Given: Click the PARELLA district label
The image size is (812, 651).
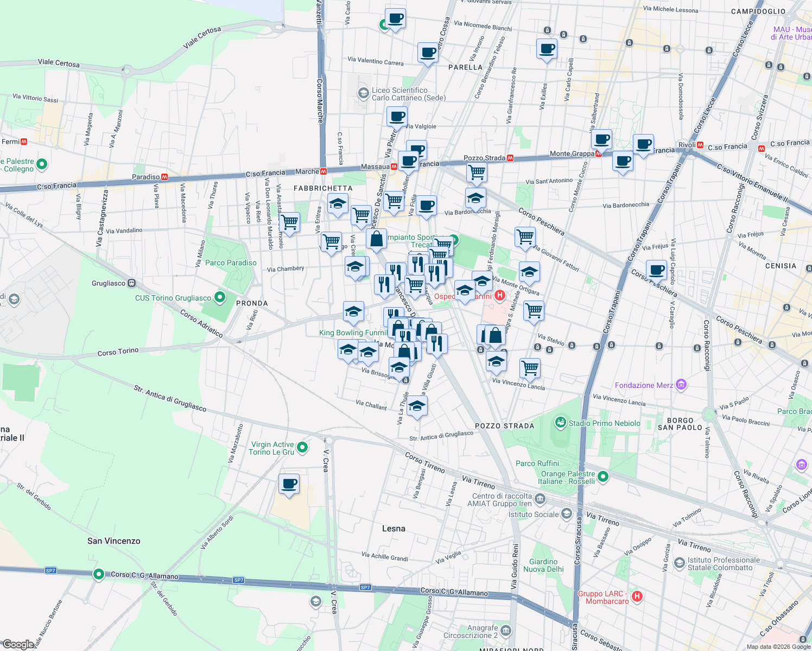Looking at the screenshot, I should tap(465, 67).
